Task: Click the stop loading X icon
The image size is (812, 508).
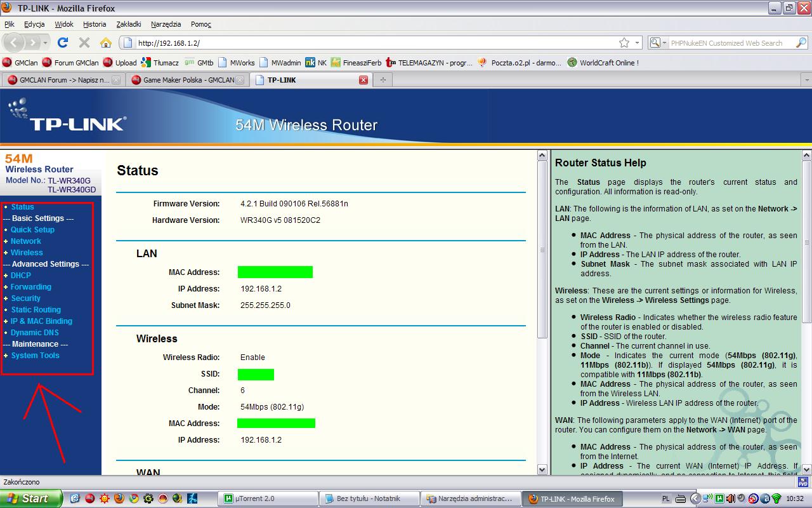Action: 84,43
